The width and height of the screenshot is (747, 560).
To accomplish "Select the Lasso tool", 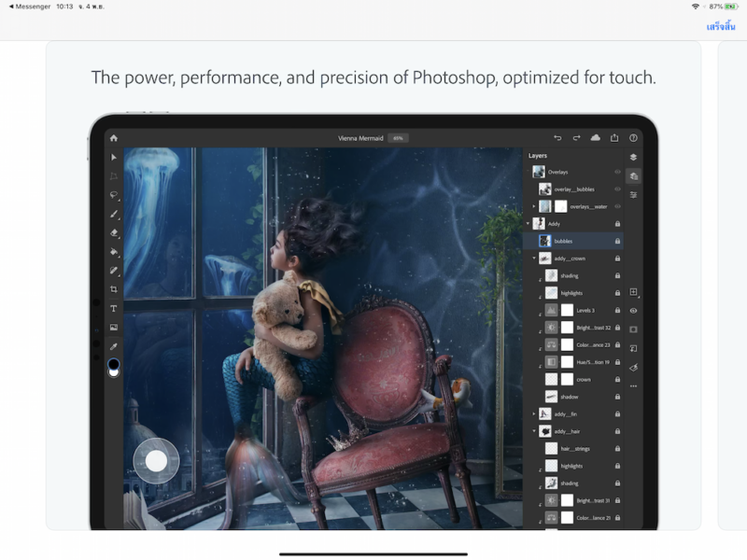I will [x=114, y=195].
